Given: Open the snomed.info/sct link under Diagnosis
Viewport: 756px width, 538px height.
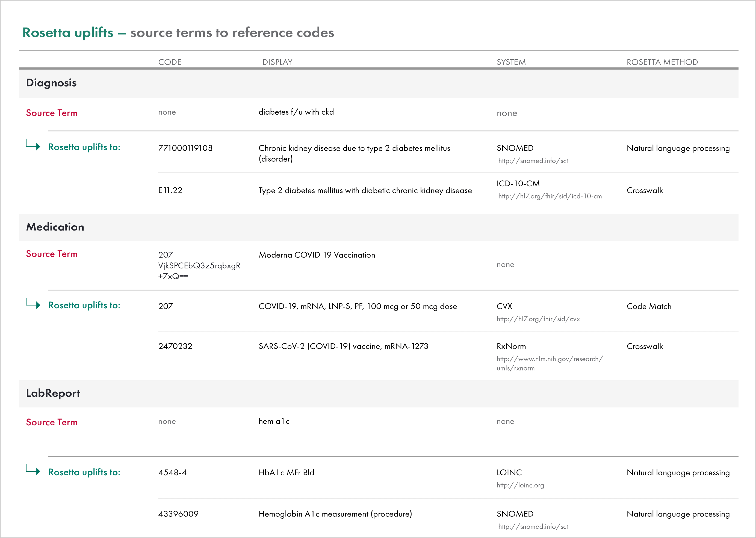Looking at the screenshot, I should point(533,161).
